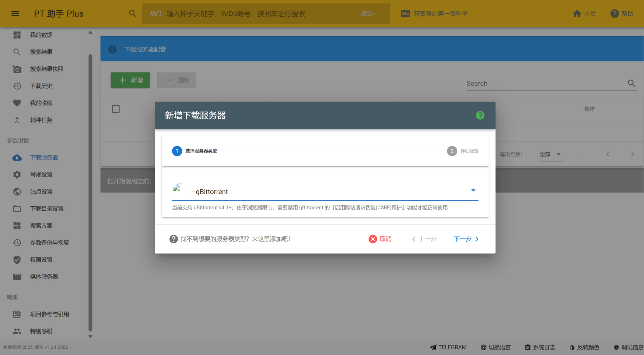Click the sidebar vertical scrollbar
The height and width of the screenshot is (355, 644).
point(90,189)
